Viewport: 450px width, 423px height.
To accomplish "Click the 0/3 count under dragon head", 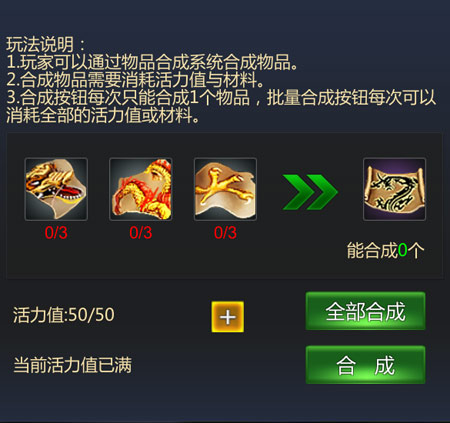I will click(56, 233).
